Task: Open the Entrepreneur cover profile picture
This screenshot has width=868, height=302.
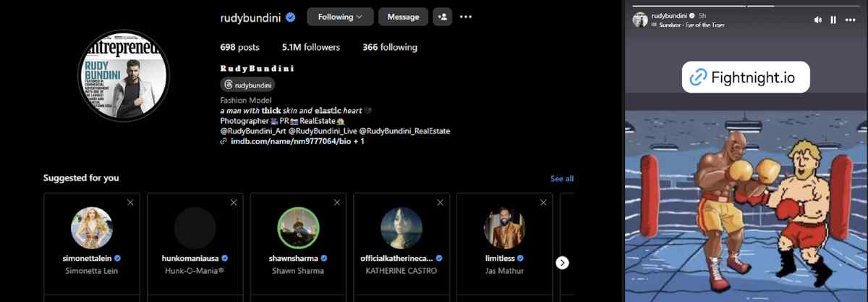Action: coord(123,77)
